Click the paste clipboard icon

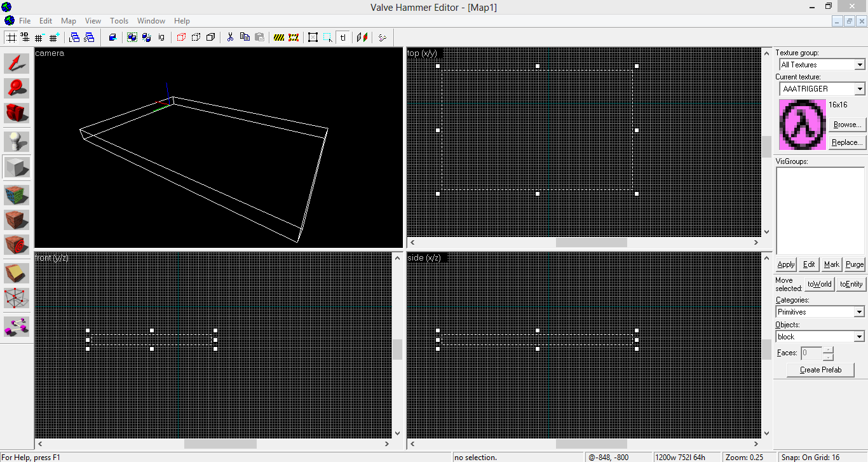[x=259, y=37]
